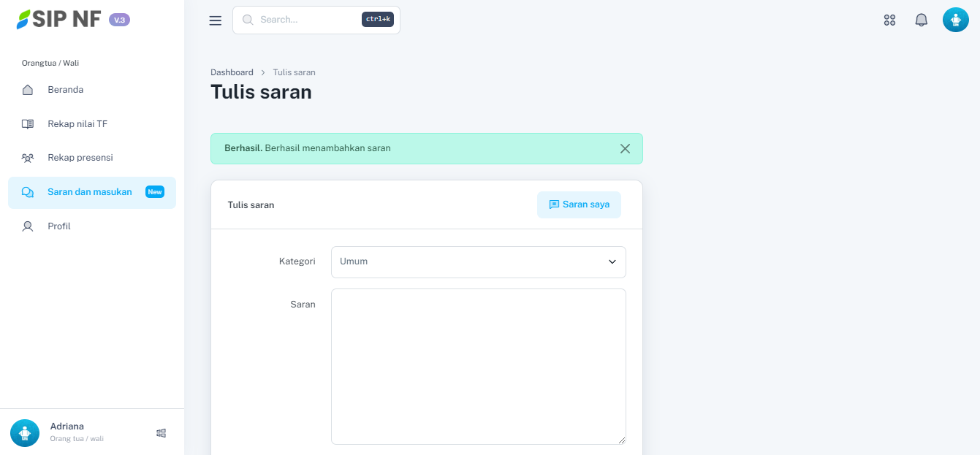The width and height of the screenshot is (980, 455).
Task: Click the top-right user avatar
Action: point(955,20)
